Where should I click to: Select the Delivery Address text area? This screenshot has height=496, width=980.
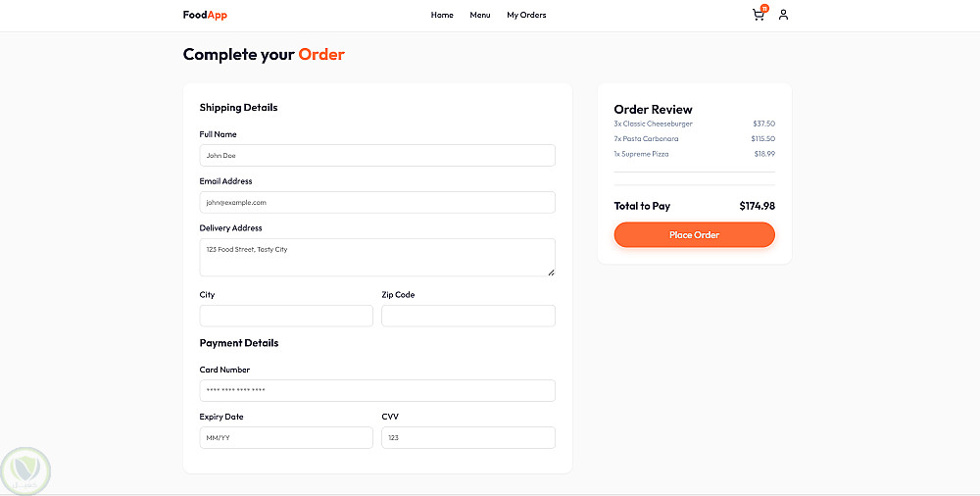tap(377, 257)
